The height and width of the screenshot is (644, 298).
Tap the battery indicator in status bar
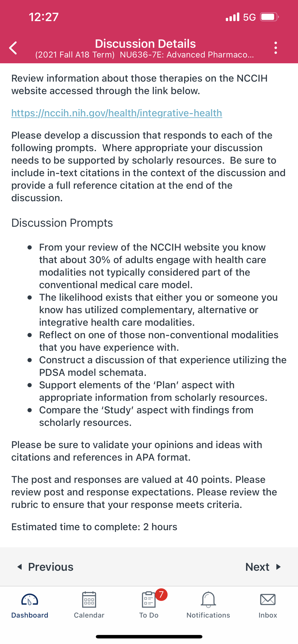[x=269, y=17]
